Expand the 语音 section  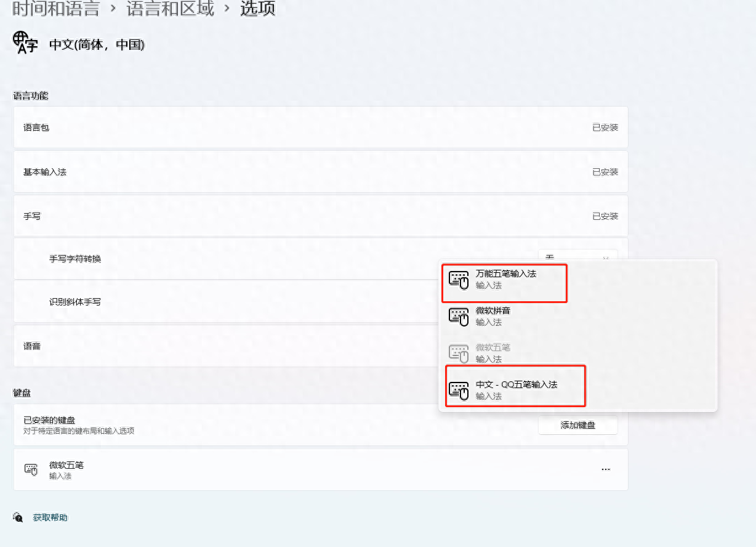pos(320,346)
